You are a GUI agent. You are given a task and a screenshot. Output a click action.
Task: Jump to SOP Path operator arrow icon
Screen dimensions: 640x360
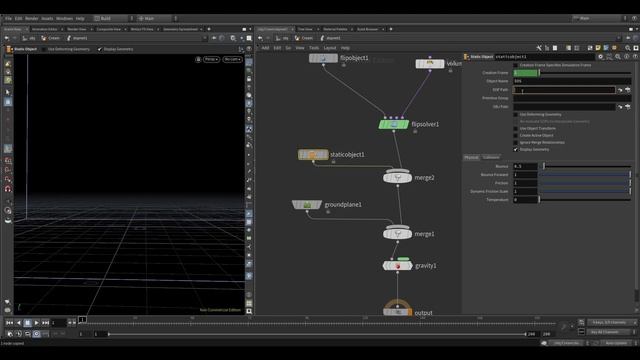620,90
